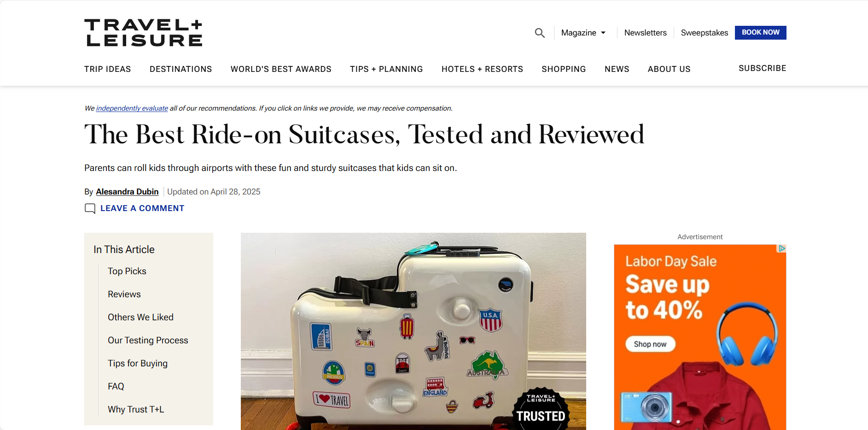868x430 pixels.
Task: Open the Trip Ideas menu
Action: tap(108, 69)
